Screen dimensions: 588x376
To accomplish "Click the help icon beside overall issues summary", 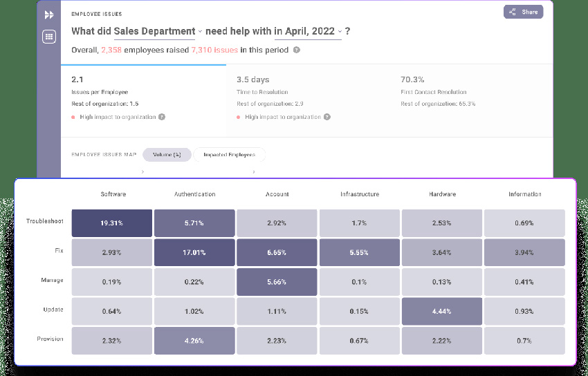I will pos(296,50).
